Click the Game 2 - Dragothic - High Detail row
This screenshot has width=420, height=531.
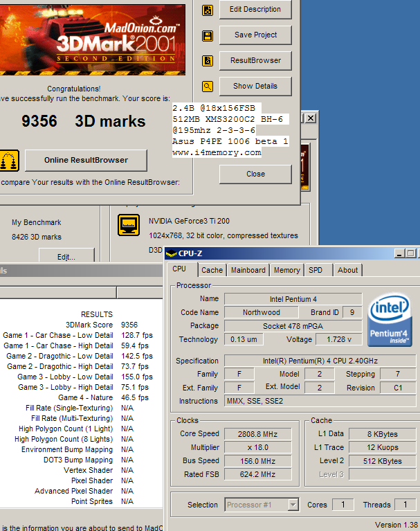point(77,366)
